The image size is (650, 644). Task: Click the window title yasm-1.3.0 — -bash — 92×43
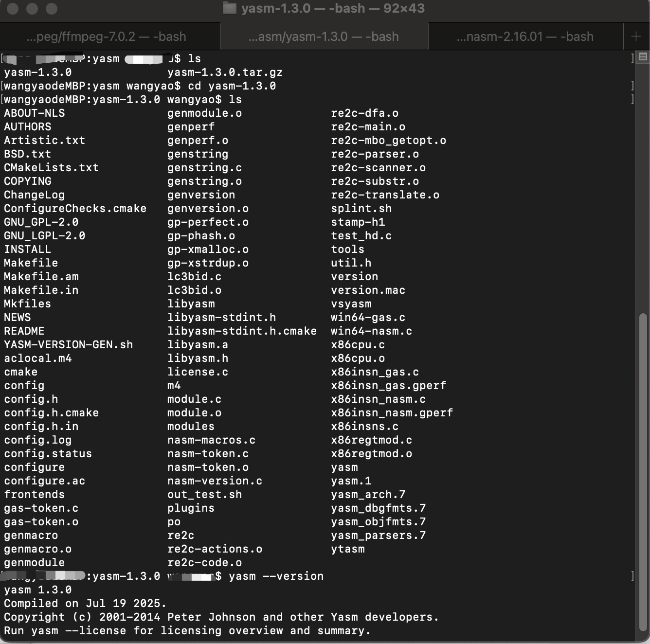tap(333, 8)
